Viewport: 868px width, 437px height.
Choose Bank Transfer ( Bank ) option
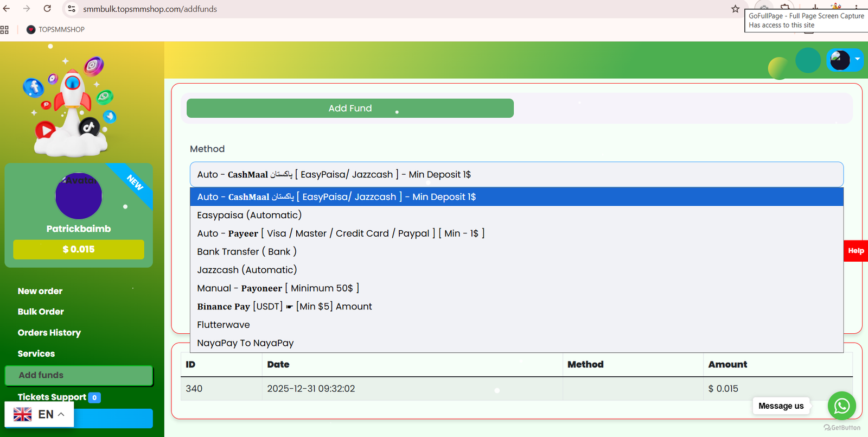(x=516, y=251)
